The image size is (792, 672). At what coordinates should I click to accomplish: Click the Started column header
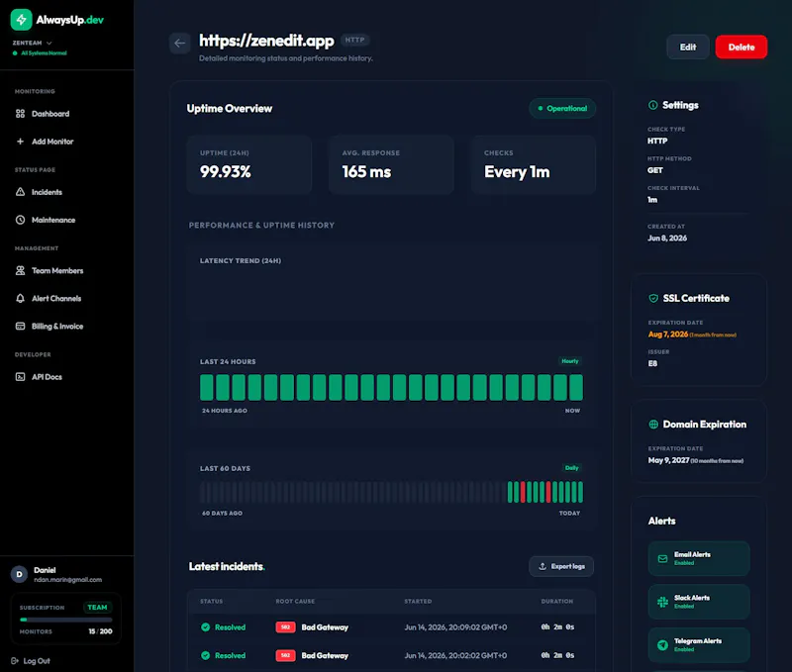point(418,602)
